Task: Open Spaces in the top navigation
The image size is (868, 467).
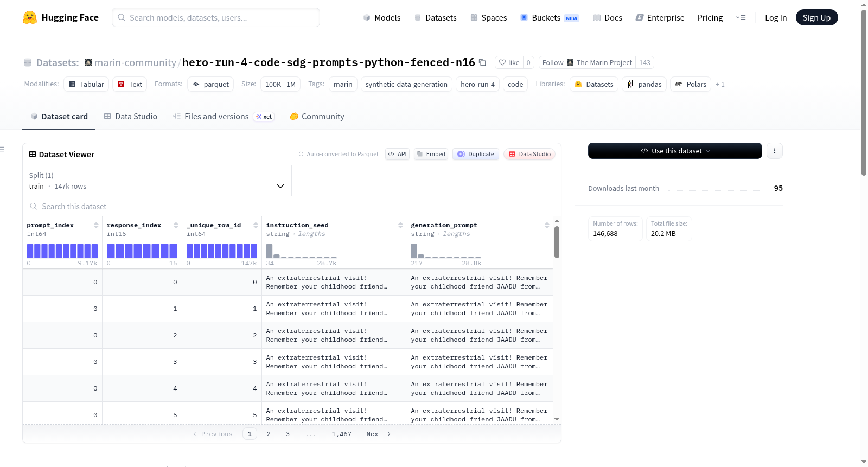Action: click(x=488, y=17)
